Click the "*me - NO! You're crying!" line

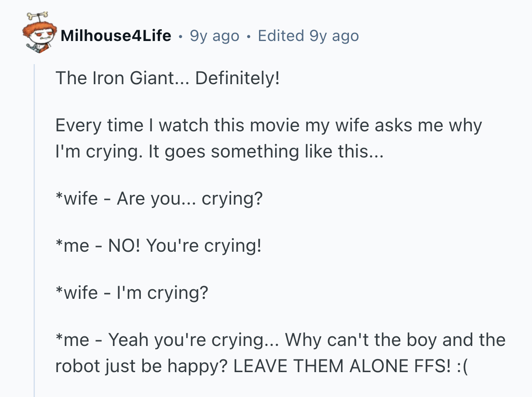point(158,246)
